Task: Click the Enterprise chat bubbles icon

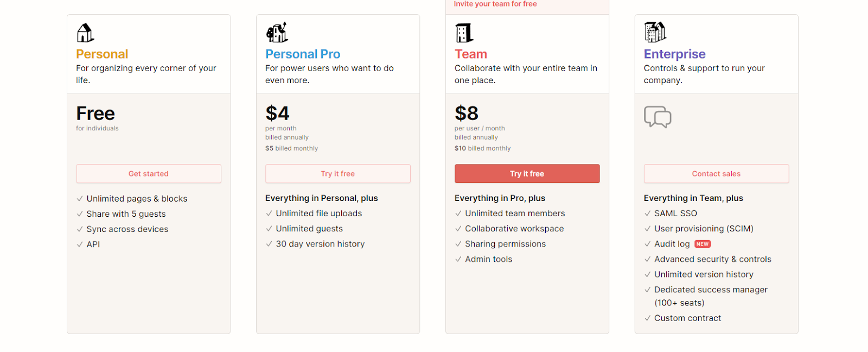Action: (658, 117)
